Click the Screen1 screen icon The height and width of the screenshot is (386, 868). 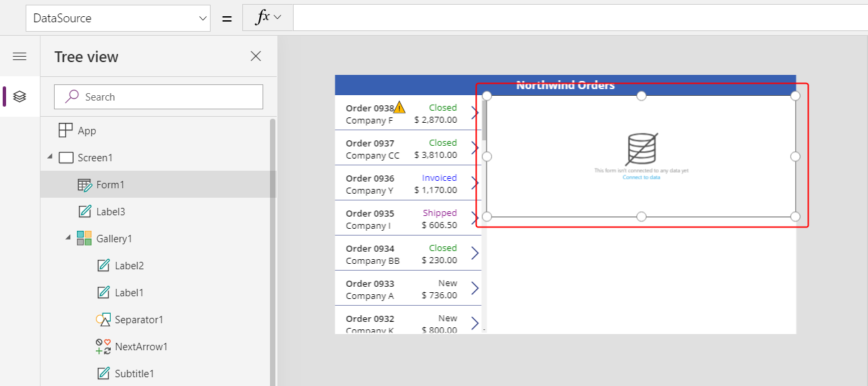tap(65, 157)
